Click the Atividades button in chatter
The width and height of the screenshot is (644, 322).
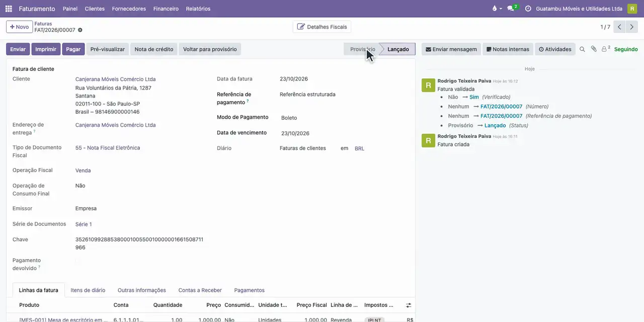pos(555,49)
